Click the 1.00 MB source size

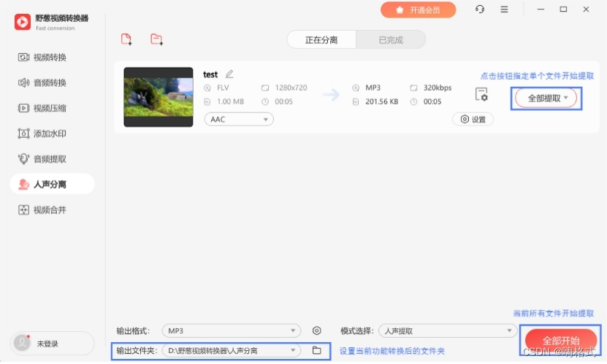pyautogui.click(x=230, y=101)
